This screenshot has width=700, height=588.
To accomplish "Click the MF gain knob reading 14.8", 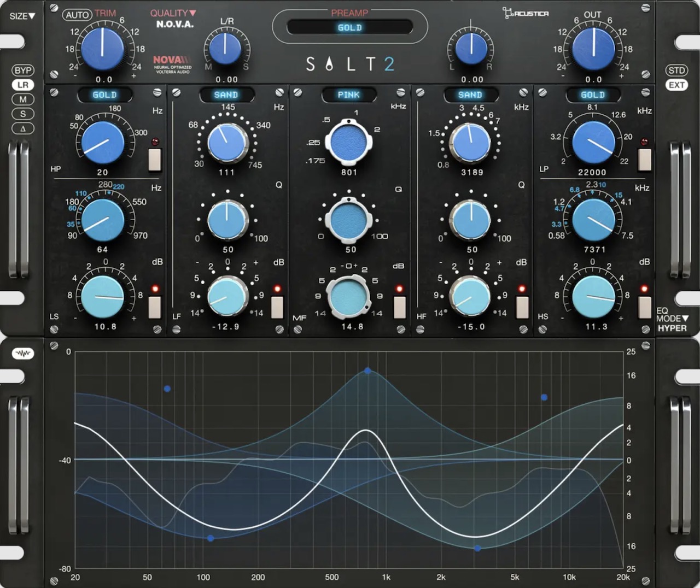I will click(x=349, y=296).
